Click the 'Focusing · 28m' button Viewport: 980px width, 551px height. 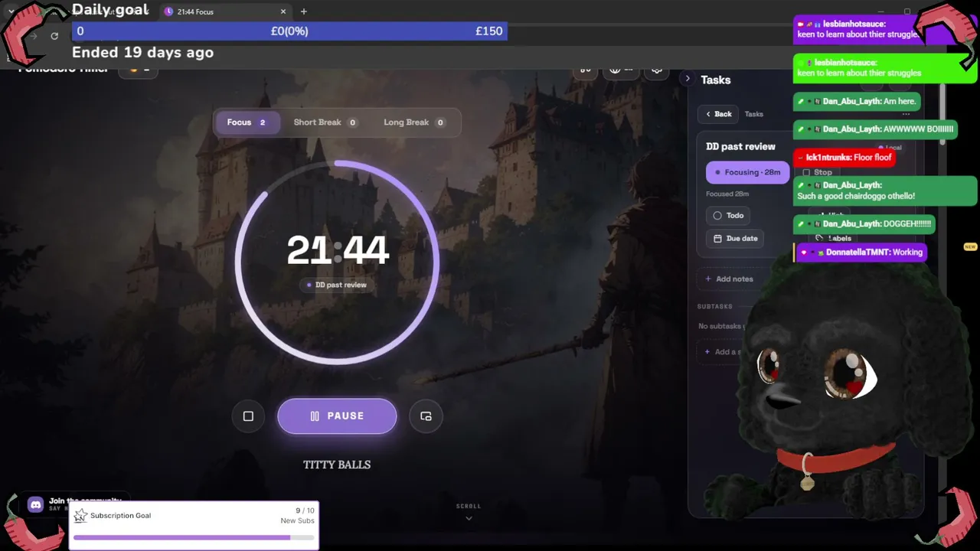tap(747, 172)
